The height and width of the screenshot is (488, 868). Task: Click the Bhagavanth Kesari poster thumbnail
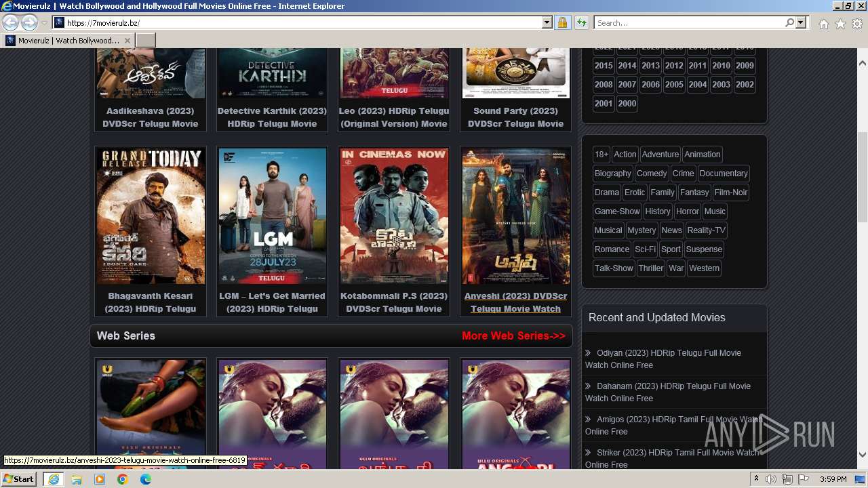coord(151,216)
